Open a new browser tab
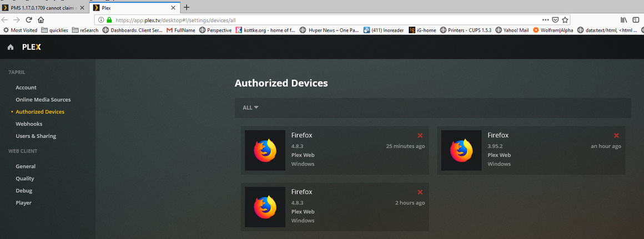Screen dimensions: 644x239 tap(187, 7)
